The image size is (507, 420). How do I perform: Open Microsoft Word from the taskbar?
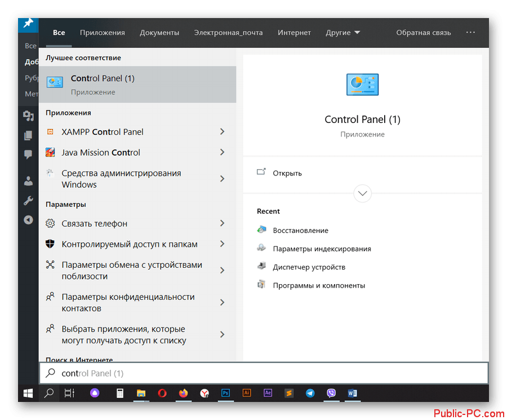(x=353, y=393)
